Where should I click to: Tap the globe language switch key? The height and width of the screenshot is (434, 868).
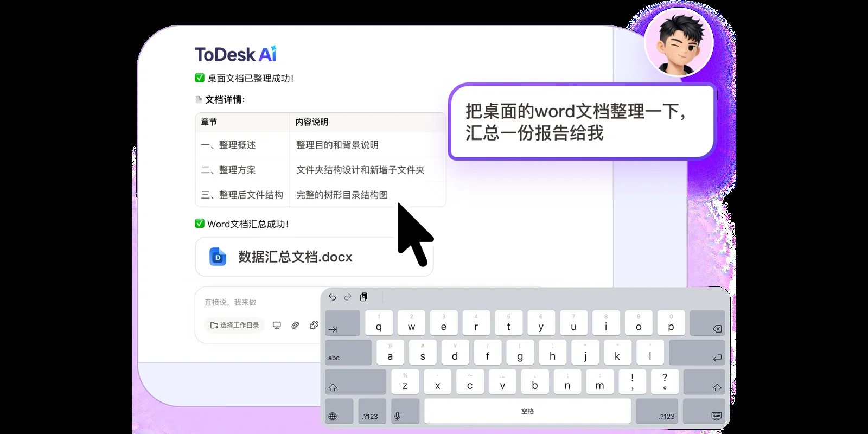(x=339, y=411)
